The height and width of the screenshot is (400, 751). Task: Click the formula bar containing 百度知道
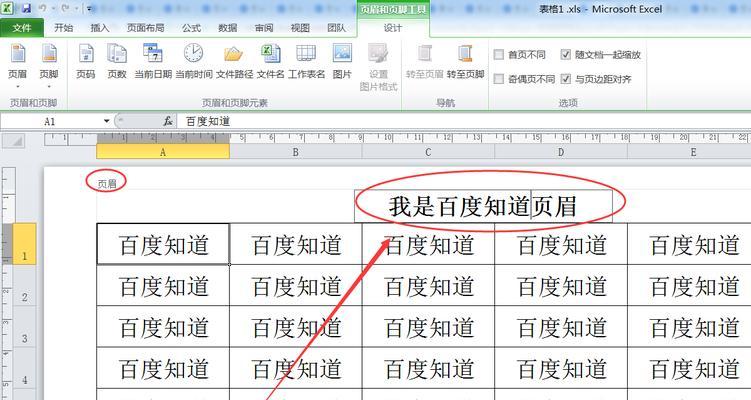pos(463,121)
